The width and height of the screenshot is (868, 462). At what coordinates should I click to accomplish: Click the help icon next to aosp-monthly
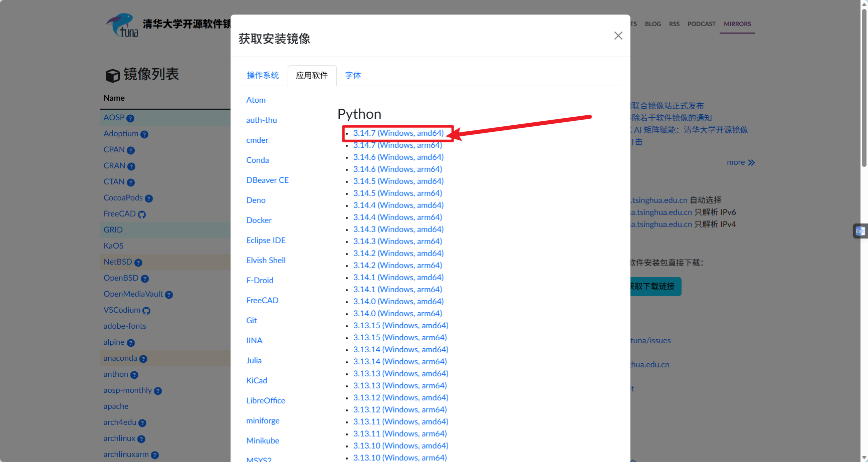click(x=158, y=391)
